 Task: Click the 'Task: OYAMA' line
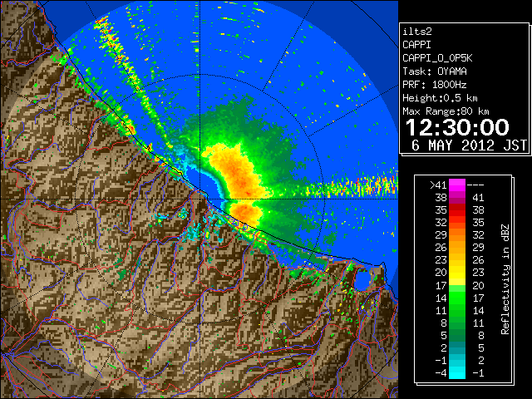(435, 71)
